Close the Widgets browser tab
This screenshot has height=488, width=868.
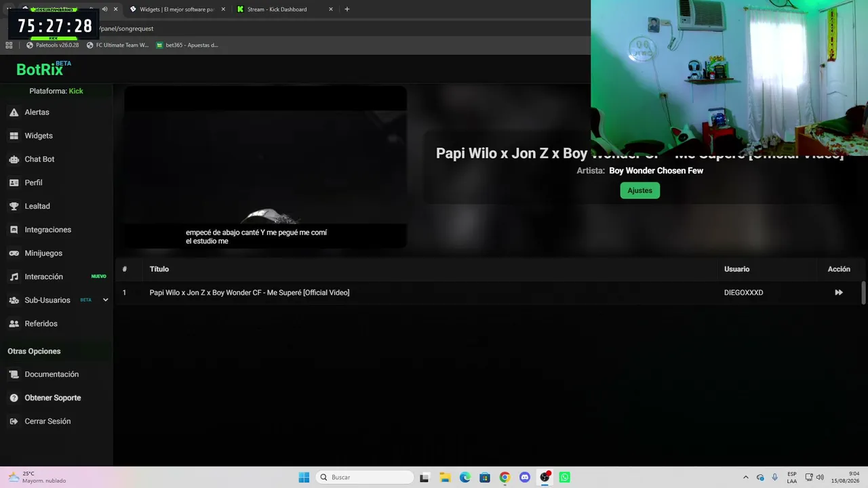[223, 9]
